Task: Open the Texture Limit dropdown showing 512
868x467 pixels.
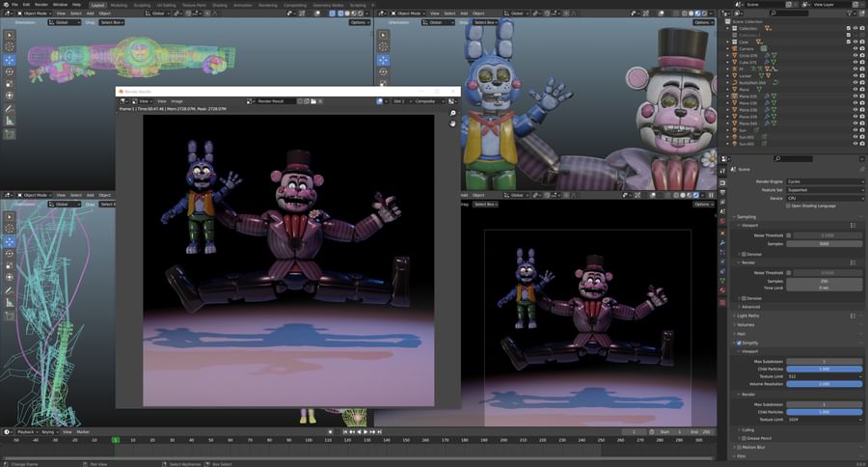Action: 825,376
